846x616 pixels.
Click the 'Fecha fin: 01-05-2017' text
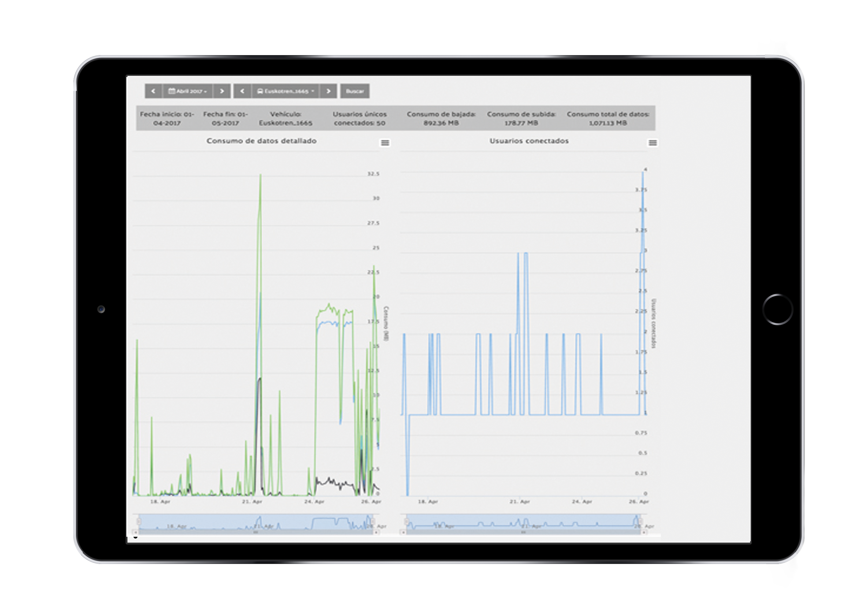click(226, 119)
